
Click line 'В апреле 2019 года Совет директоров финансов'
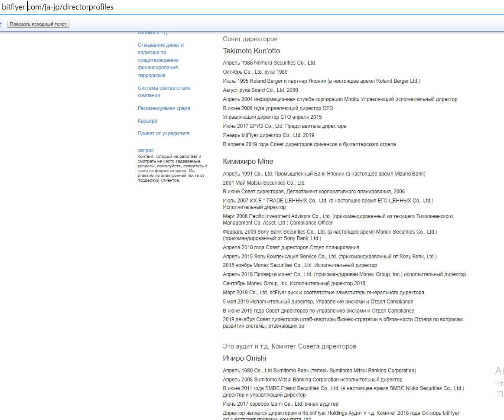309,144
